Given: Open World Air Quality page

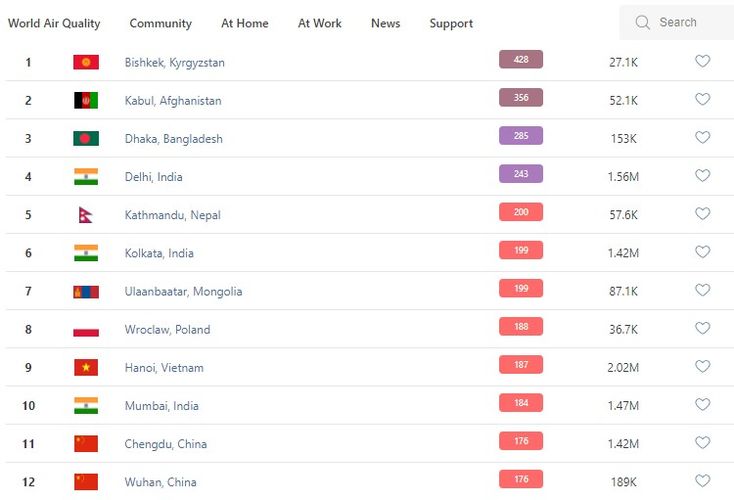Looking at the screenshot, I should [x=54, y=23].
